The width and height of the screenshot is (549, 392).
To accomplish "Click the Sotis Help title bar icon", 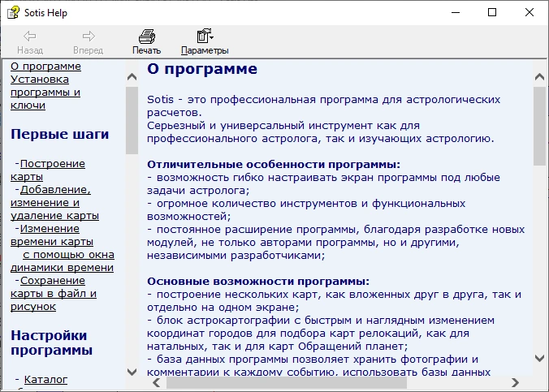I will pyautogui.click(x=13, y=13).
